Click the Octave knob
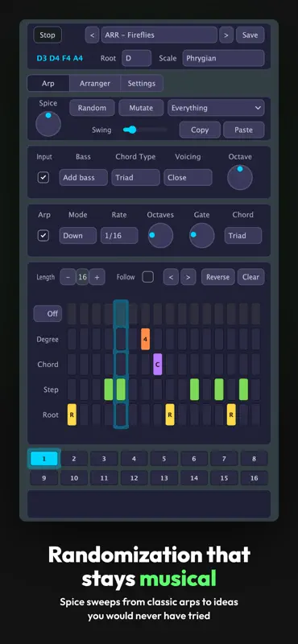 240,177
